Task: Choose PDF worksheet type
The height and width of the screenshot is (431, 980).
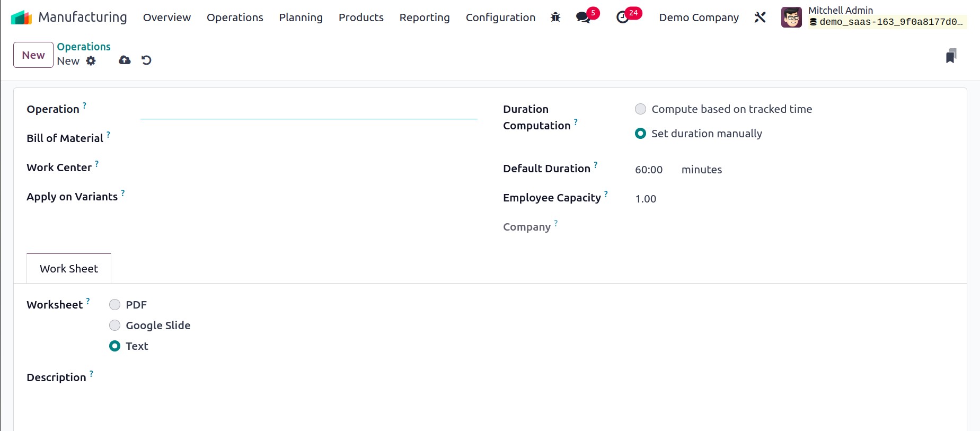Action: pyautogui.click(x=114, y=305)
